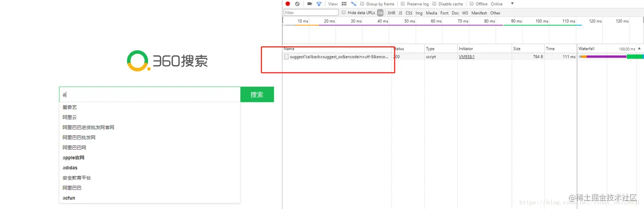The image size is (644, 209).
Task: Choose suggestion 阿里巴巴进货批发网官网
Action: 149,128
